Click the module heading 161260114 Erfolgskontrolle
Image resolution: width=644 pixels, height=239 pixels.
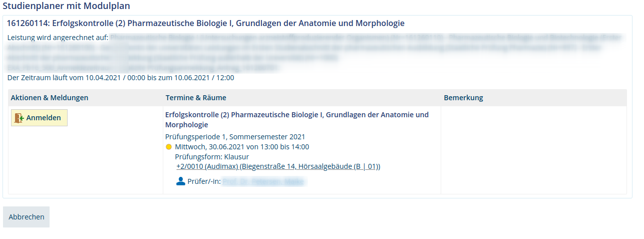pyautogui.click(x=206, y=23)
